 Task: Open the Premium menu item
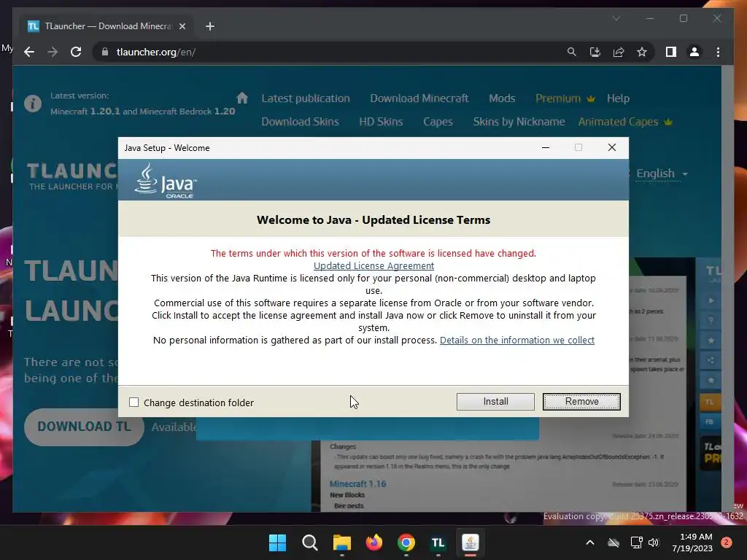click(x=565, y=98)
